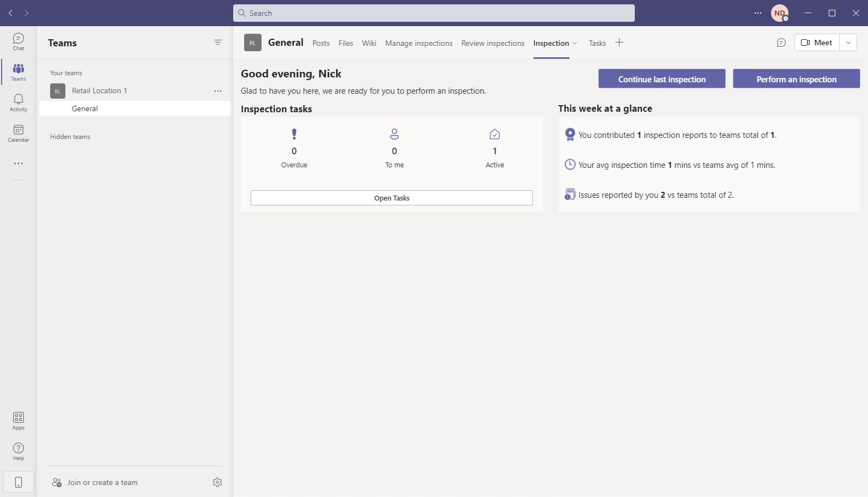Open the Chat icon in the sidebar
Screen dimensions: 868x497
[19, 41]
